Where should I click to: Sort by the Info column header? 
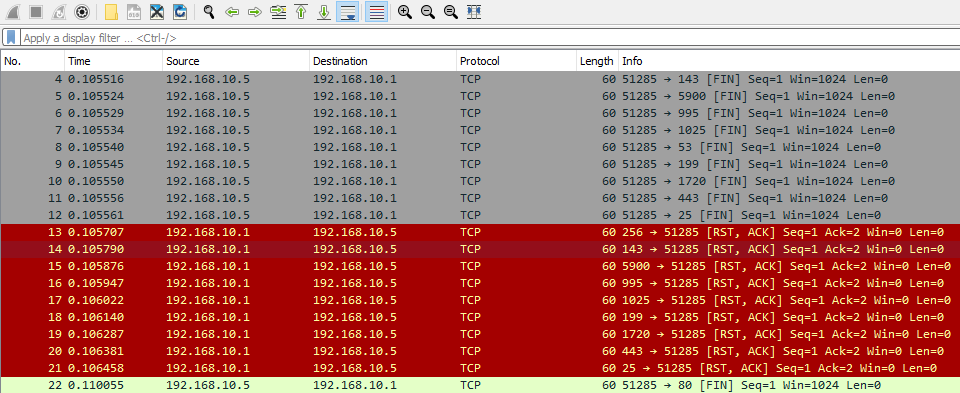(789, 61)
